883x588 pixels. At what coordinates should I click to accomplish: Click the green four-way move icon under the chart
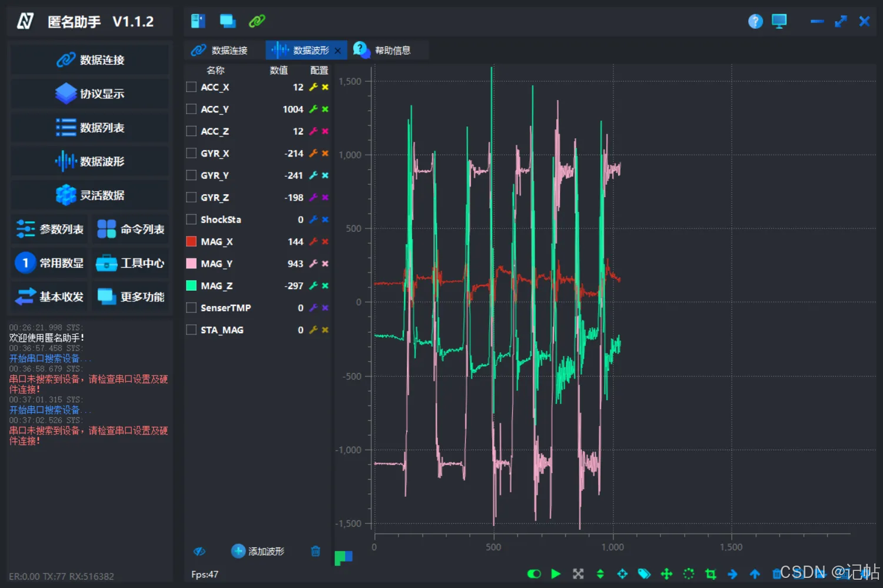(x=666, y=574)
